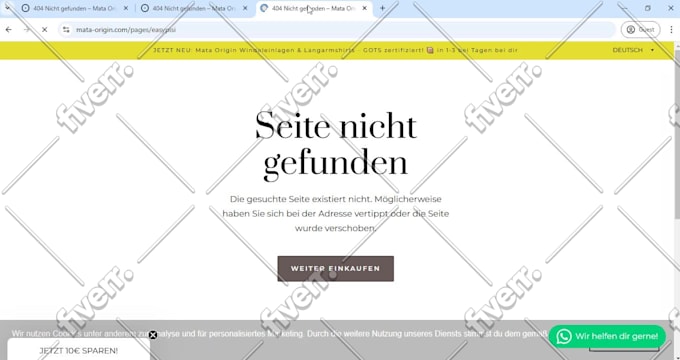
Task: Go back using the browser back arrow
Action: click(9, 29)
